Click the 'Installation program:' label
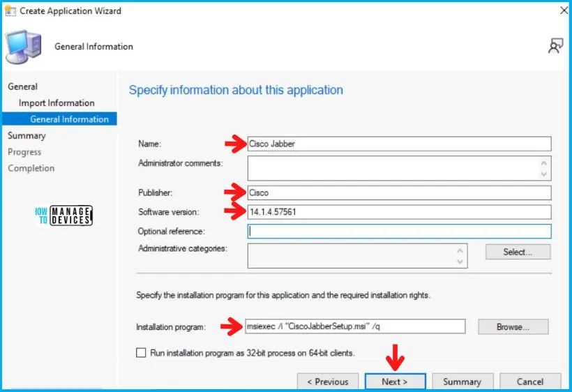 click(x=171, y=326)
